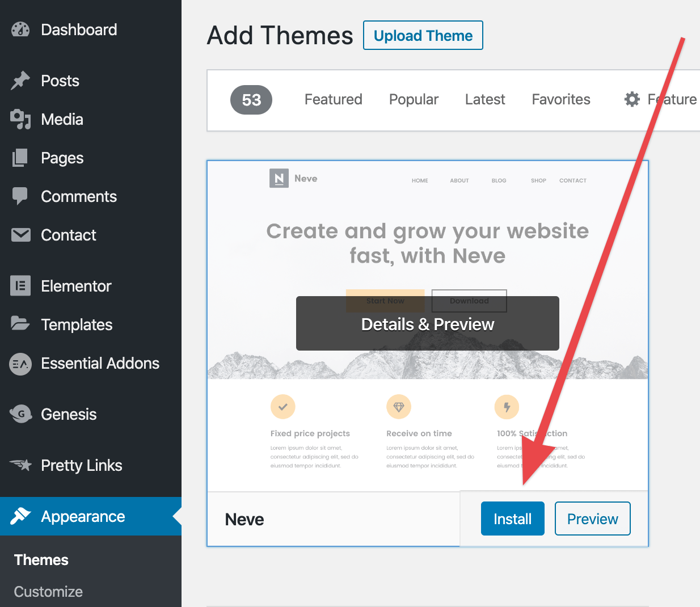
Task: Click the Pages stacked-sheets icon
Action: pos(20,158)
